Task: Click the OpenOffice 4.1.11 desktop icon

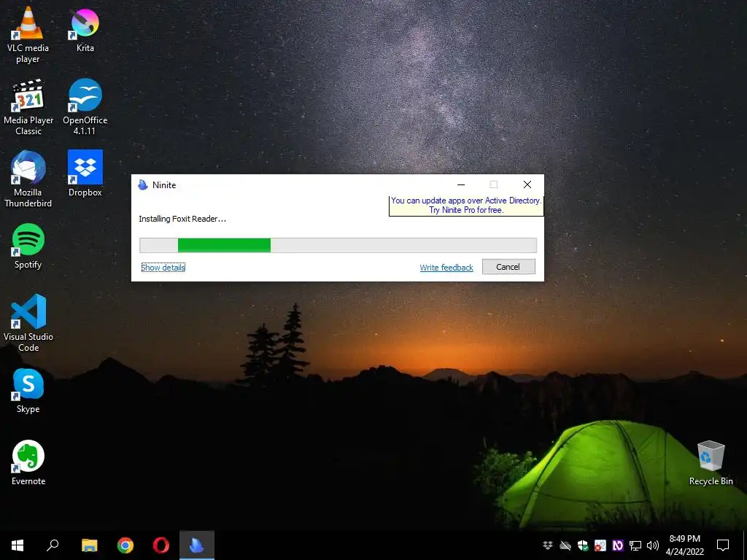Action: (85, 107)
